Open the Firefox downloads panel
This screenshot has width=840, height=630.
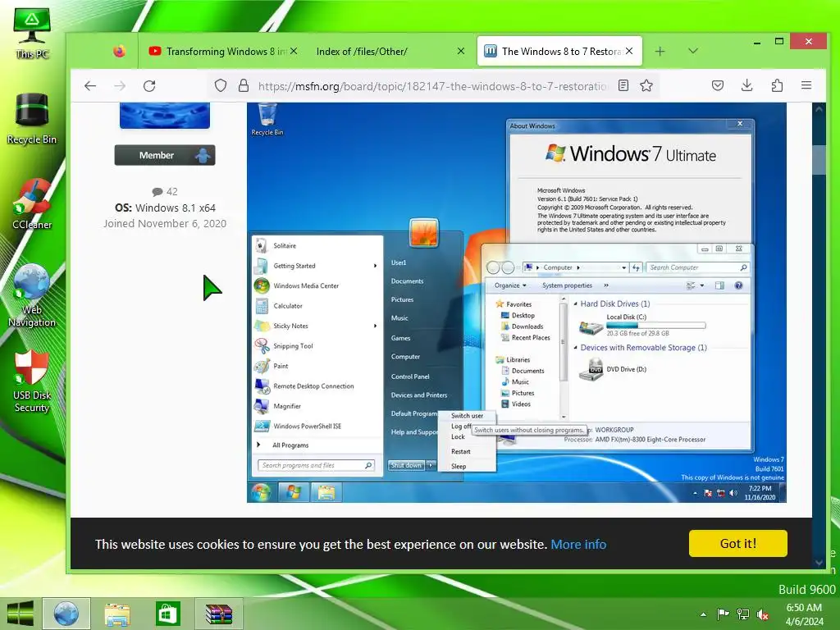(746, 85)
